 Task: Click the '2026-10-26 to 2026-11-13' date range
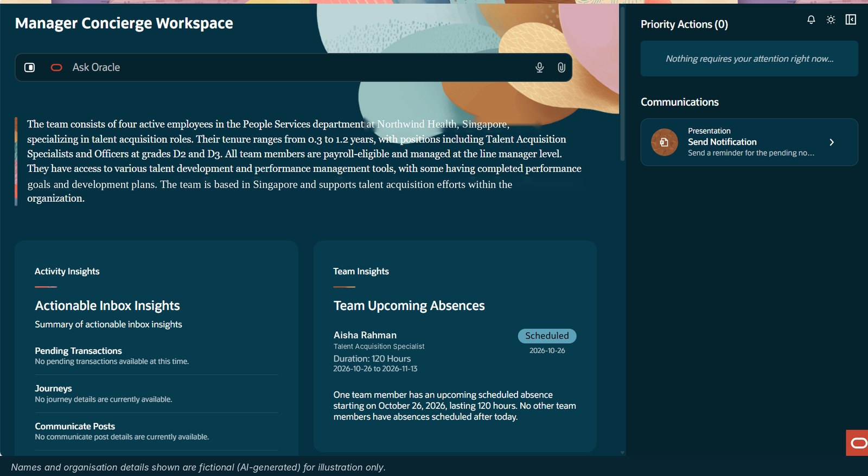pyautogui.click(x=375, y=369)
